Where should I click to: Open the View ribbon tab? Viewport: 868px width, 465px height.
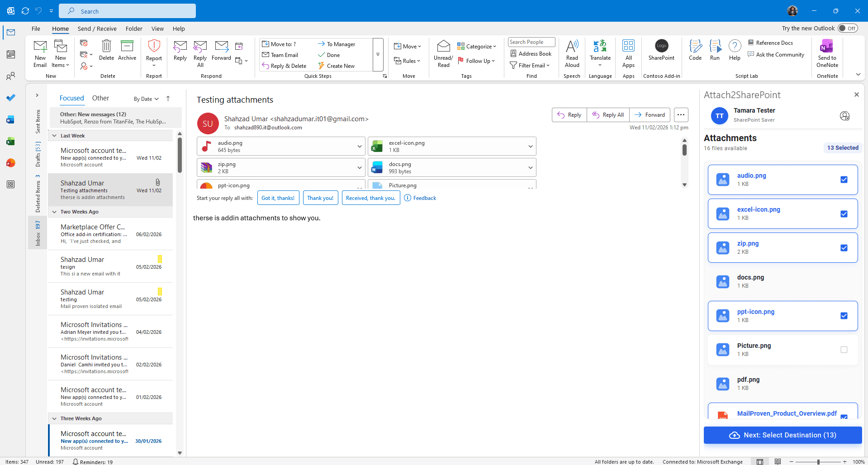[x=157, y=28]
